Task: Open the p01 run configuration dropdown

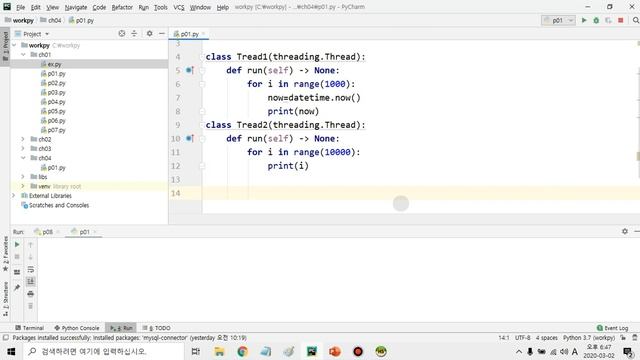Action: pos(558,20)
